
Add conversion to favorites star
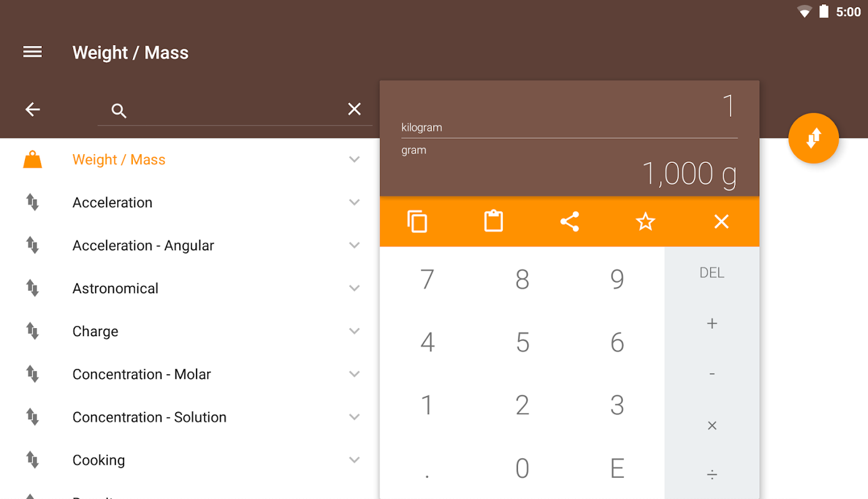click(645, 221)
